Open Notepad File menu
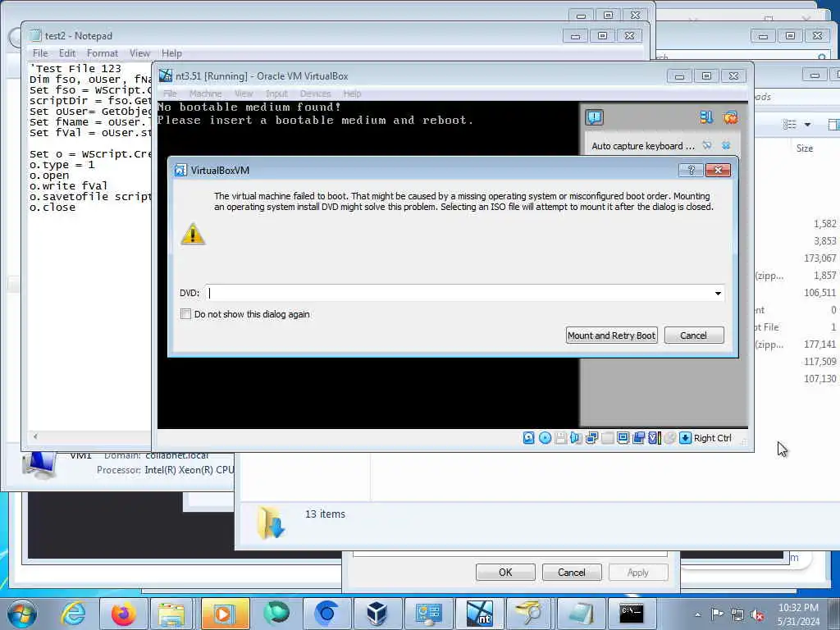 coord(40,53)
